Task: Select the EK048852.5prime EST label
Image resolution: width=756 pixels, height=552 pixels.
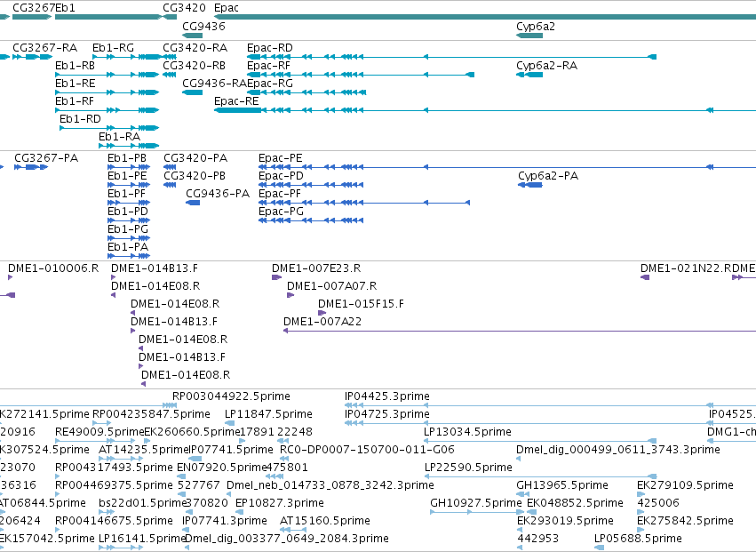Action: [x=575, y=503]
